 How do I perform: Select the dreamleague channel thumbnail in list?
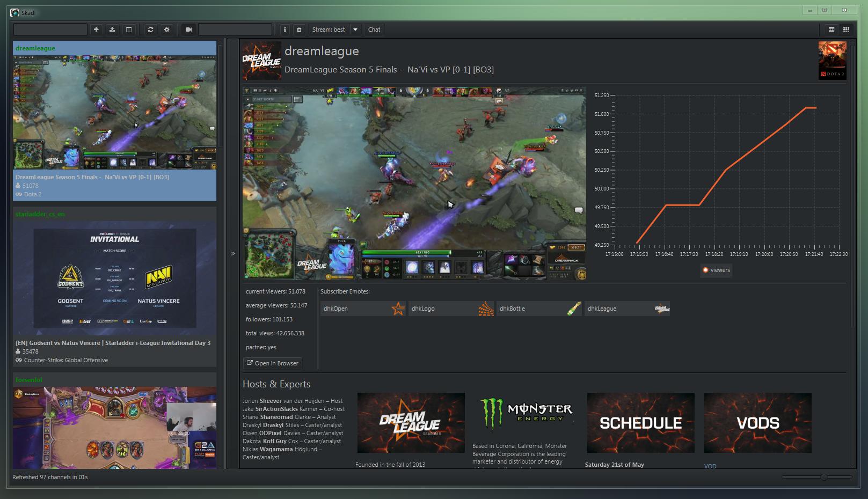tap(115, 113)
